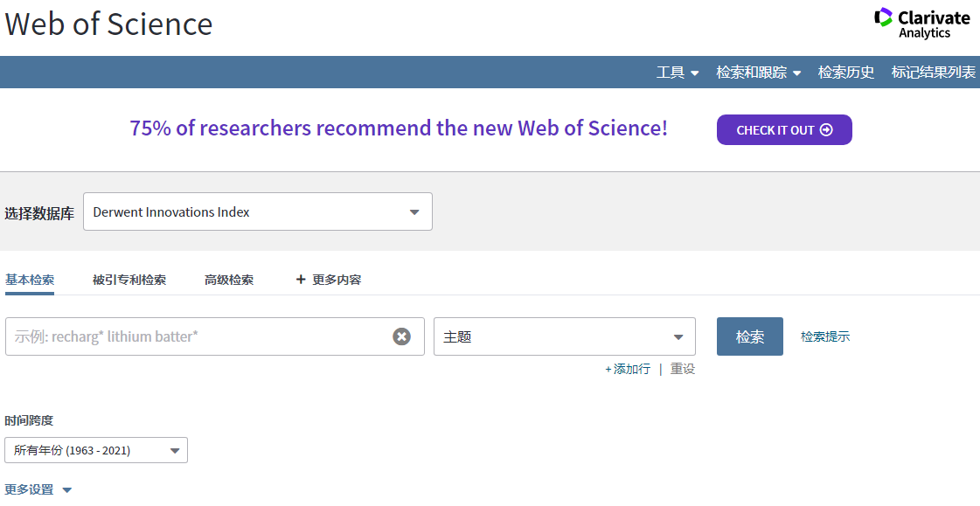Viewport: 980px width, 506px height.
Task: Open the 主题 field selector dropdown
Action: [565, 336]
